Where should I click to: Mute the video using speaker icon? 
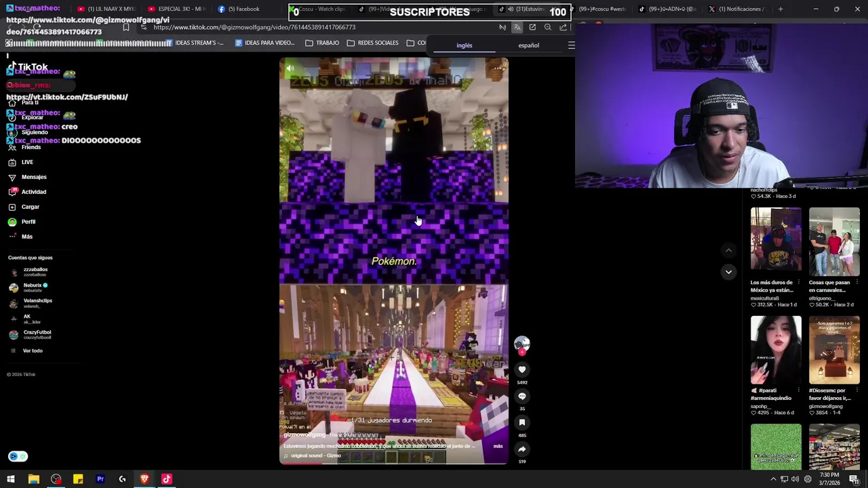[x=290, y=68]
